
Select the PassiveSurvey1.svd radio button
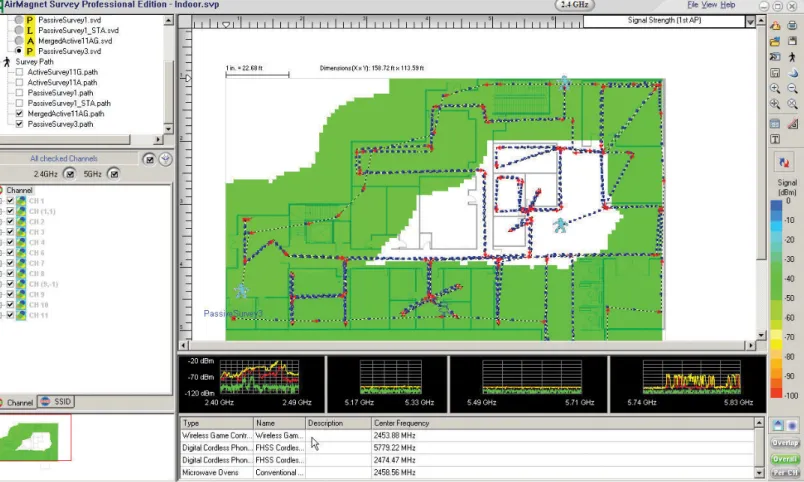19,20
